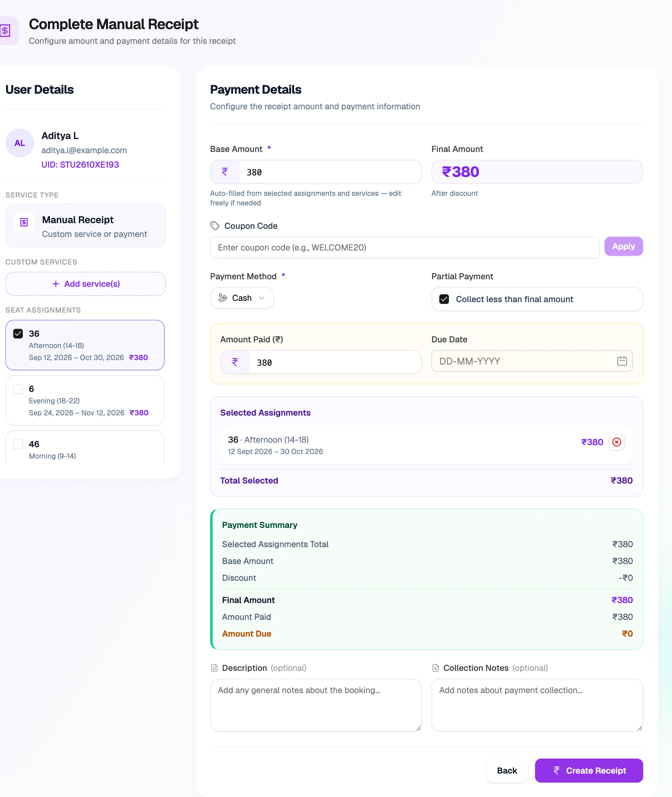
Task: Click Create Receipt button
Action: (589, 770)
